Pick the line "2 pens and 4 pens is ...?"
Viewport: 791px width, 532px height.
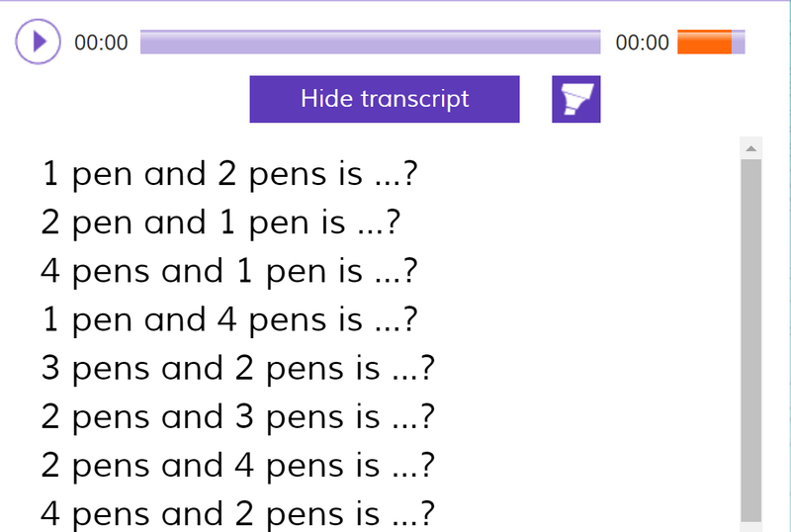click(x=237, y=465)
